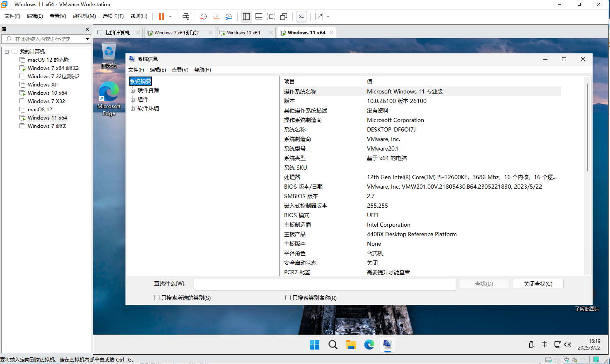Open the power options dropdown beside pause
This screenshot has width=610, height=364.
(170, 17)
